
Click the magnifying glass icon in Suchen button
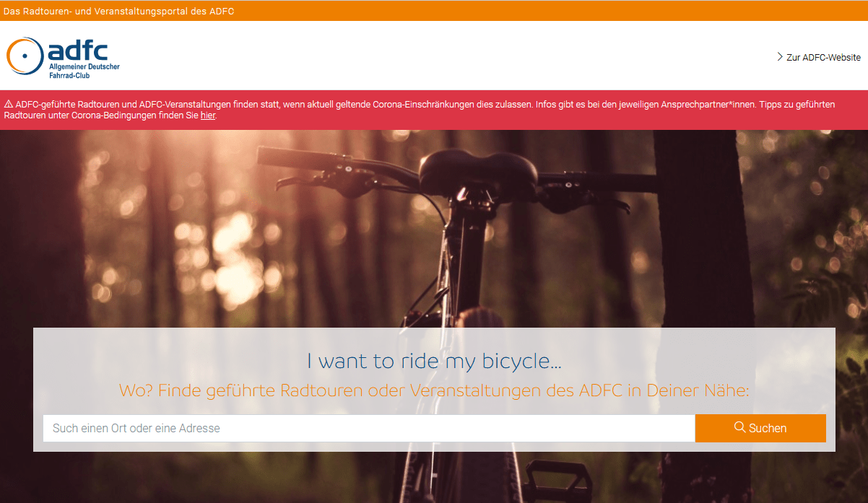click(739, 427)
